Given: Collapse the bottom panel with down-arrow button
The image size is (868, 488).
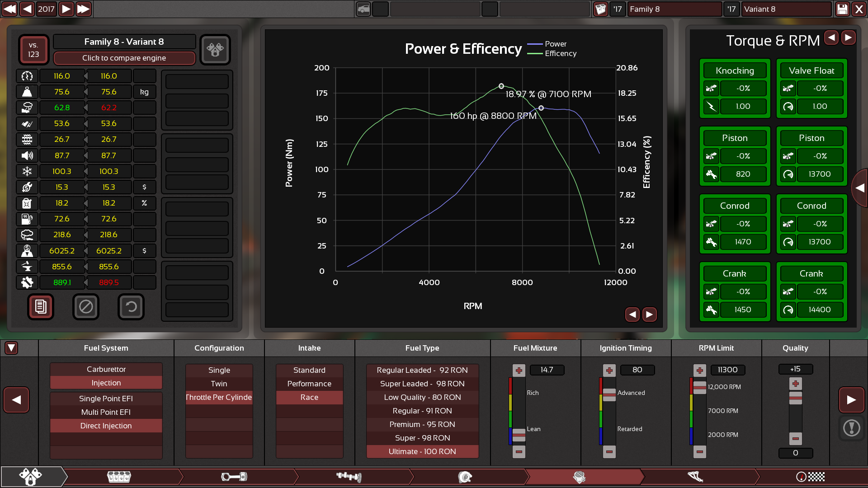Looking at the screenshot, I should pos(11,348).
